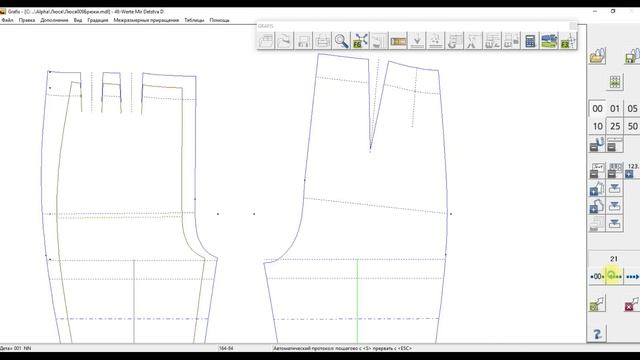Click the blue 00 reset step icon
640x360 pixels.
[x=597, y=277]
